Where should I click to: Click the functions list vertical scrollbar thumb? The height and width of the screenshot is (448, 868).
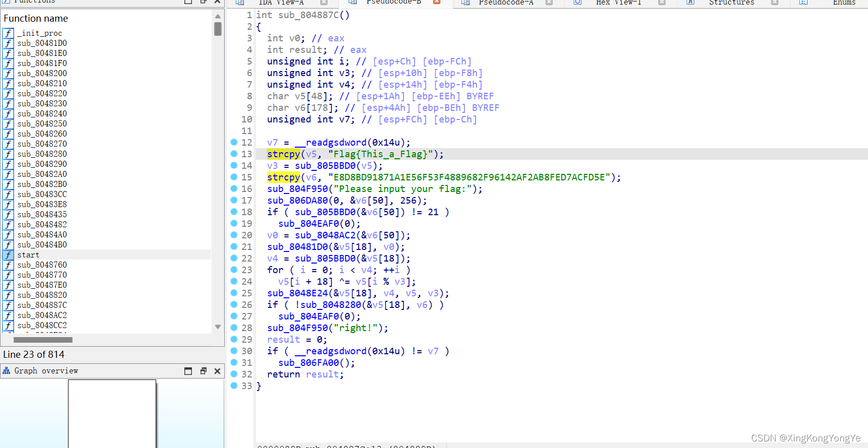pyautogui.click(x=218, y=29)
